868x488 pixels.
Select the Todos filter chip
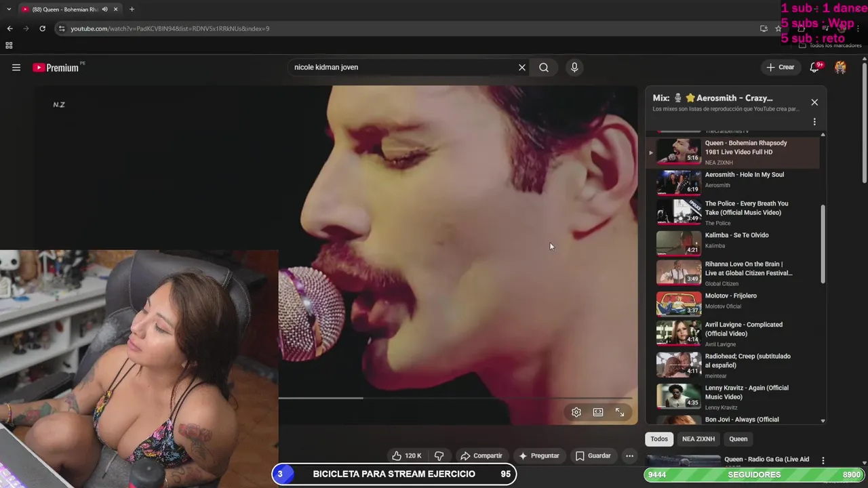659,439
